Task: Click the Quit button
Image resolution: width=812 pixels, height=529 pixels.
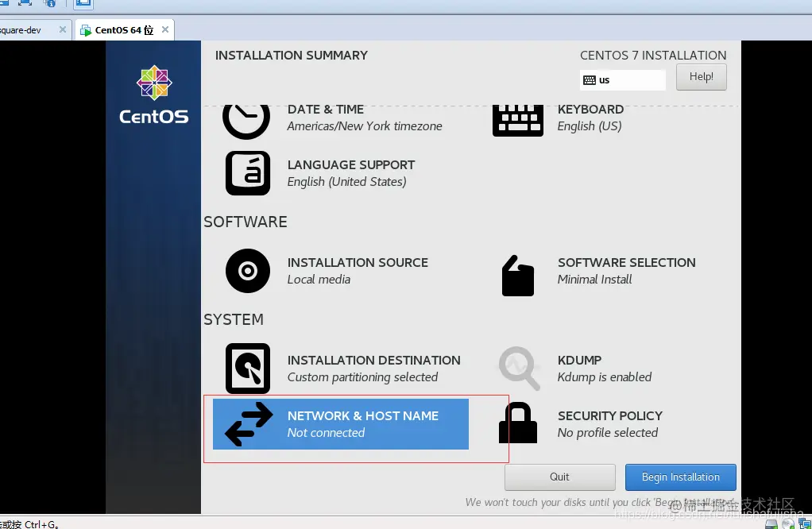Action: (560, 477)
